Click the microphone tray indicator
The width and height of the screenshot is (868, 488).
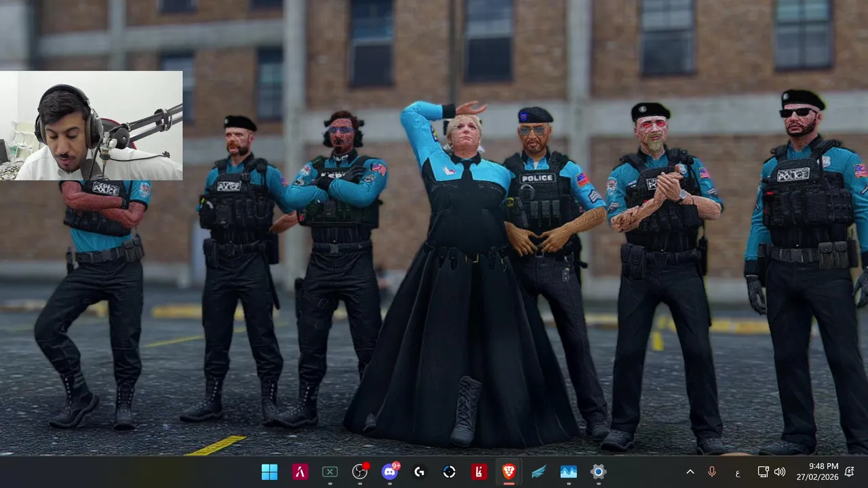point(712,472)
